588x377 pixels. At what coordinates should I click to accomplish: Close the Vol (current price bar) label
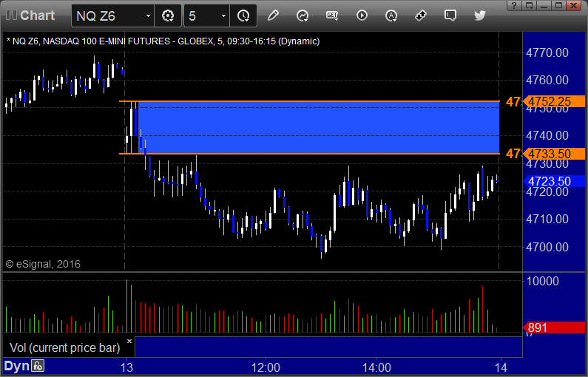(x=129, y=341)
